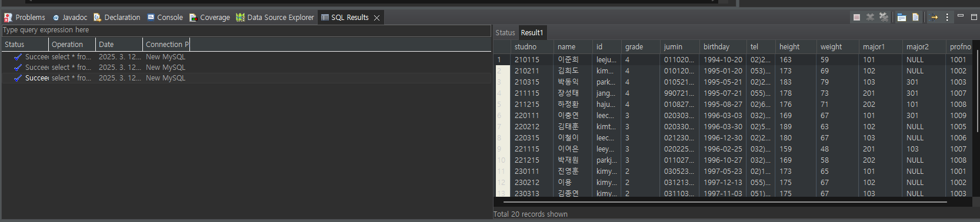Focus the query expression filter field
The width and height of the screenshot is (980, 222).
coord(246,30)
